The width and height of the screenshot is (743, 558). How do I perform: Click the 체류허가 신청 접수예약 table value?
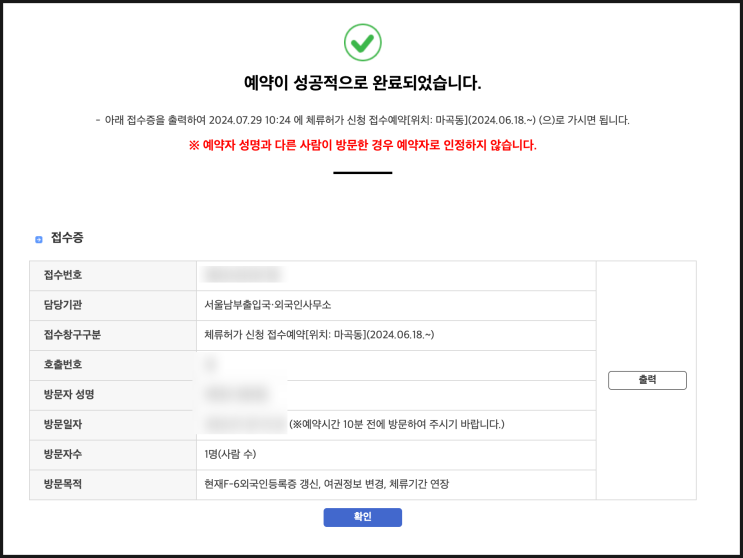point(318,335)
